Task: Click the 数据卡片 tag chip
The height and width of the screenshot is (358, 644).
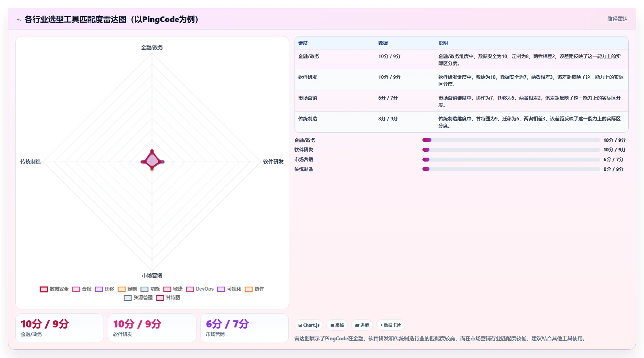Action: tap(391, 325)
